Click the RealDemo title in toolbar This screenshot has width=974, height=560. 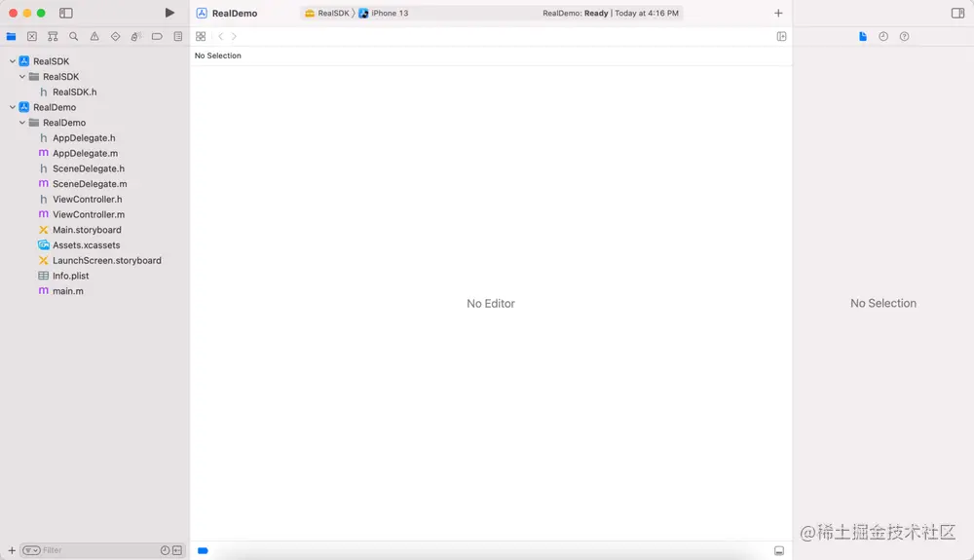coord(234,13)
